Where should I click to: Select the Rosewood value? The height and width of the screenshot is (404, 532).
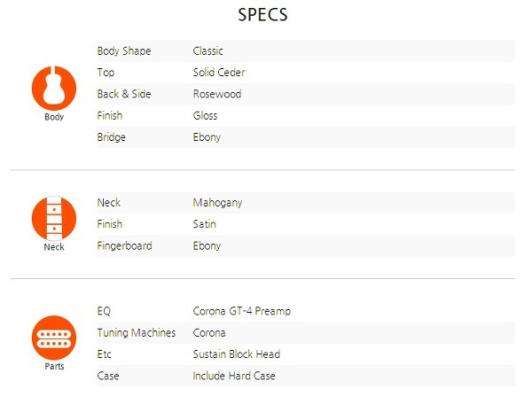[217, 94]
